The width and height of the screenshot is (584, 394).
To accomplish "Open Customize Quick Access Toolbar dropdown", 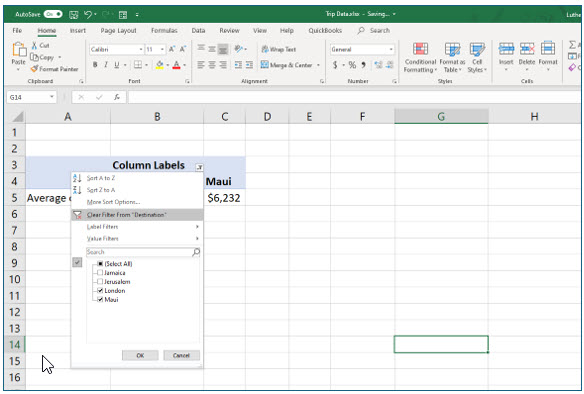I will pyautogui.click(x=137, y=15).
